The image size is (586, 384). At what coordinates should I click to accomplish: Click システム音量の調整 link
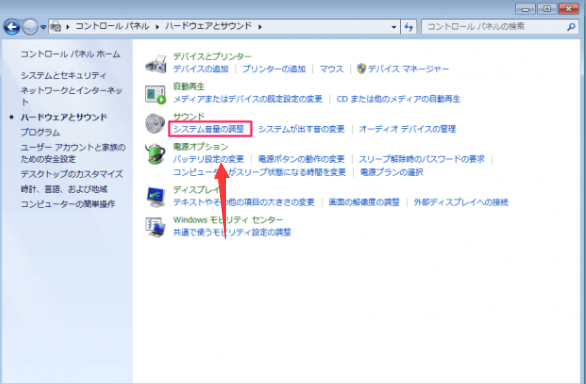[209, 129]
